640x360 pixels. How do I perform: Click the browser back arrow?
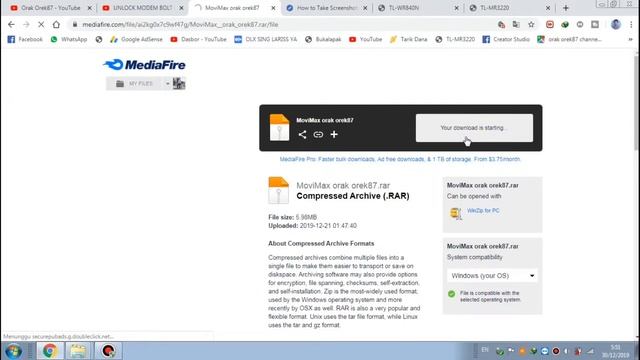coord(11,24)
